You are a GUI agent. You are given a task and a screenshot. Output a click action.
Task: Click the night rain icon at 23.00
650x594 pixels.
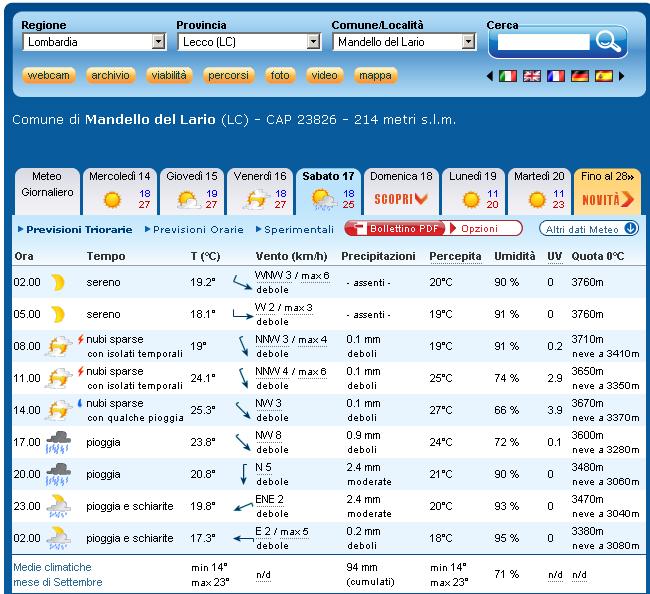58,506
